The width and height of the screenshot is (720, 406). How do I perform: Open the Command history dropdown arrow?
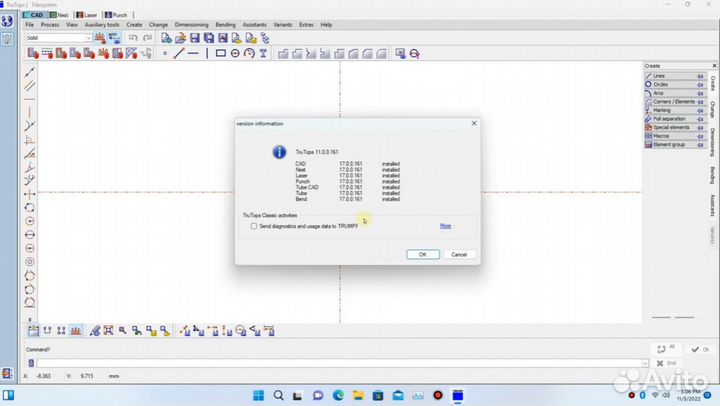coord(645,363)
